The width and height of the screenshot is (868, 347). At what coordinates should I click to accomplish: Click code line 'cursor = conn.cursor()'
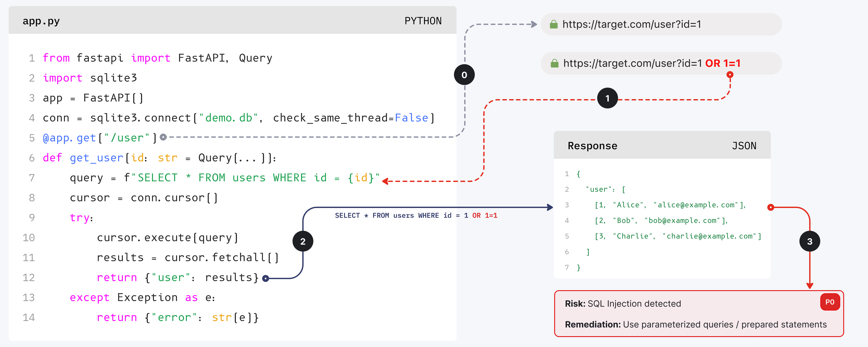(x=144, y=197)
